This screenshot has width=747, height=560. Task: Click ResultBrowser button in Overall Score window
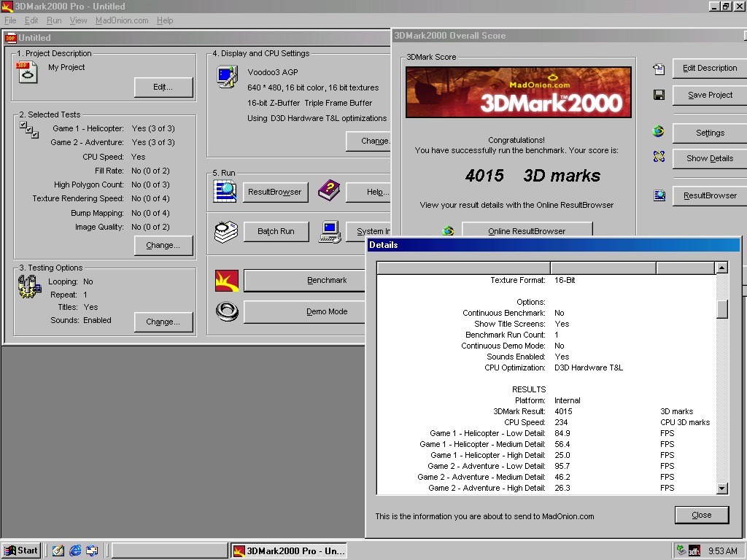709,195
